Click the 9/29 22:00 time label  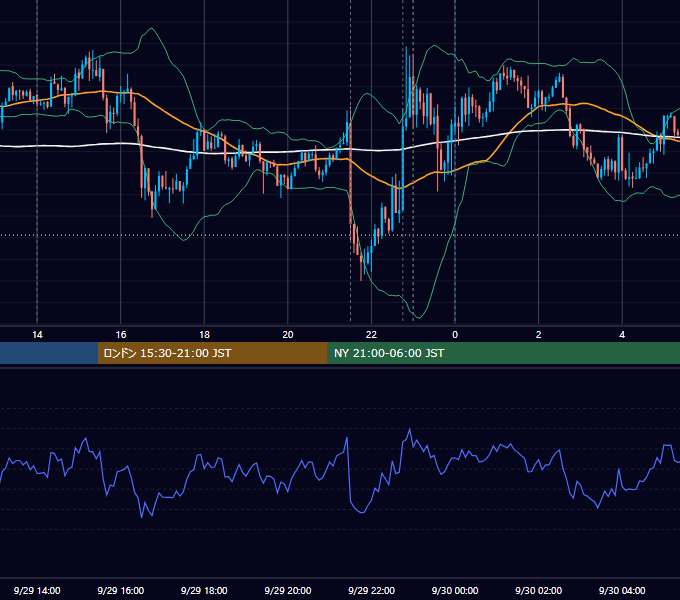coord(371,590)
